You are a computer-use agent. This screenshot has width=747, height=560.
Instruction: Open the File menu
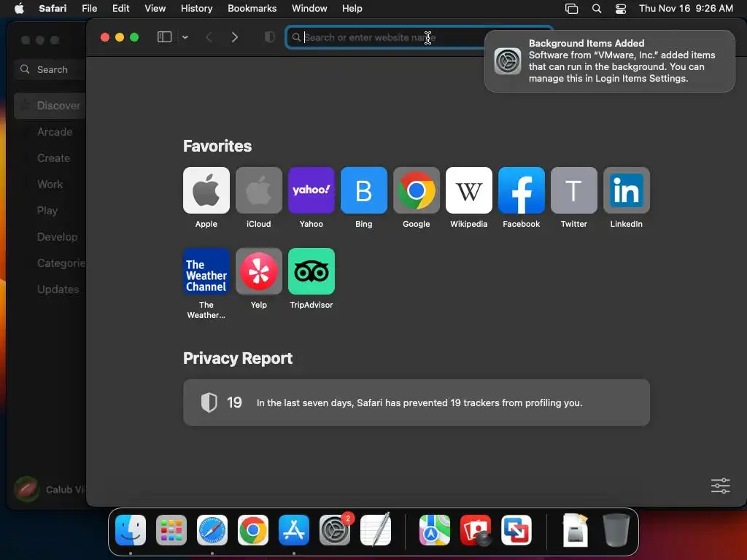(x=90, y=9)
